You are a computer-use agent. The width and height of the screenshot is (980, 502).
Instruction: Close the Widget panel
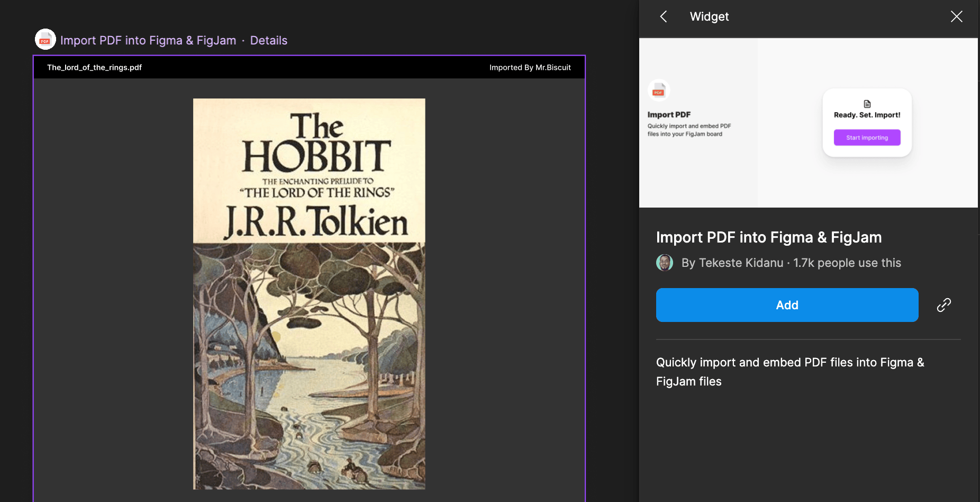[956, 16]
